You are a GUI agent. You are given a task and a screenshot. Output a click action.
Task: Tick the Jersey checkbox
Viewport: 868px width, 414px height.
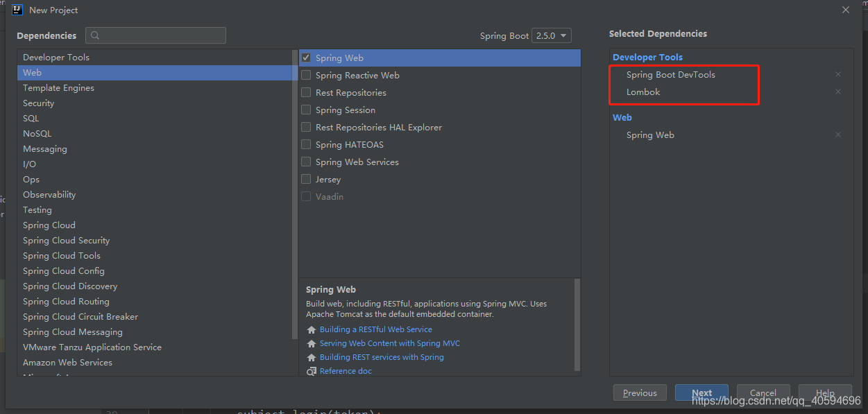click(306, 179)
